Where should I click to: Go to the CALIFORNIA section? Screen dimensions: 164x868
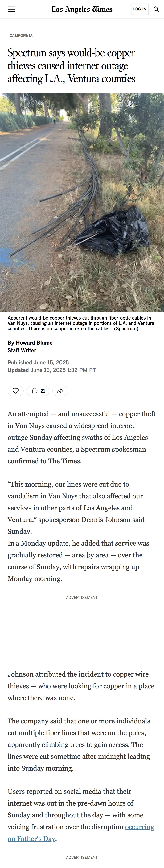click(21, 35)
